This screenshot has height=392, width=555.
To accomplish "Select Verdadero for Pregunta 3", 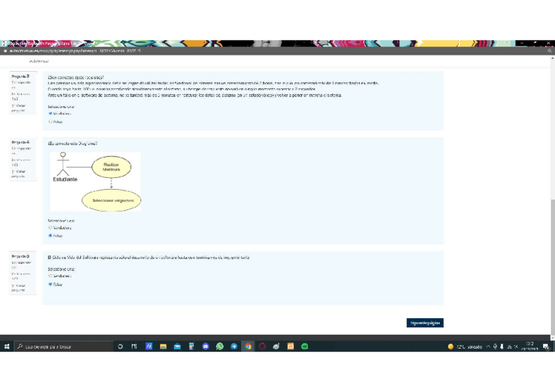I will [50, 114].
